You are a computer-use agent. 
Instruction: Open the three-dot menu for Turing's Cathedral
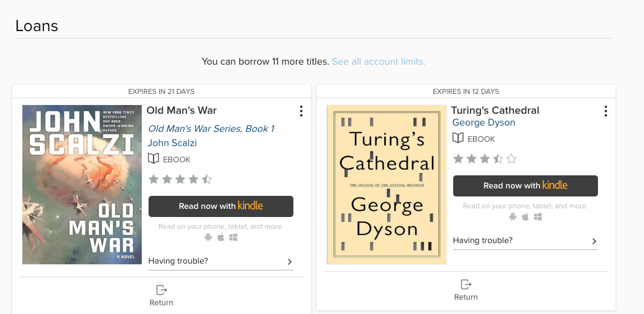(605, 111)
